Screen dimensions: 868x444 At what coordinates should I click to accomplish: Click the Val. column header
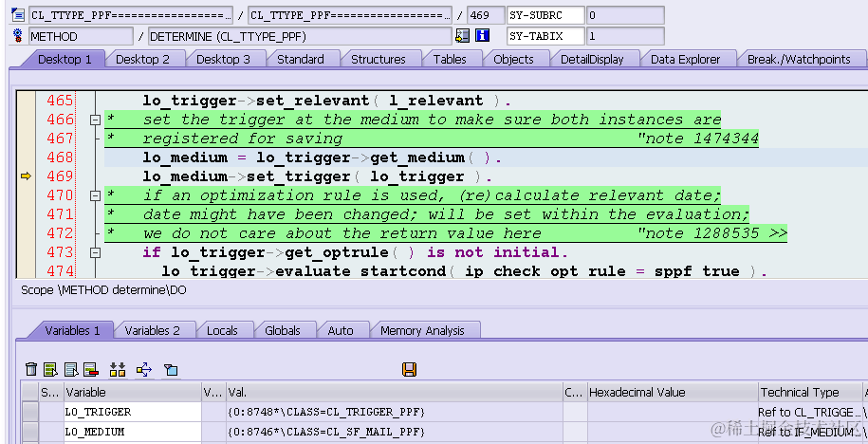pyautogui.click(x=394, y=393)
